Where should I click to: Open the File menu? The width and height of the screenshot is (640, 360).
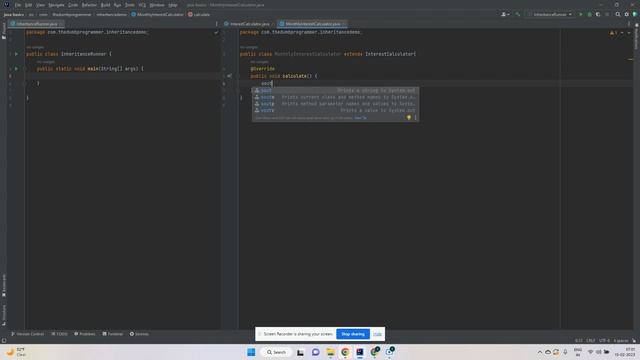tap(18, 5)
